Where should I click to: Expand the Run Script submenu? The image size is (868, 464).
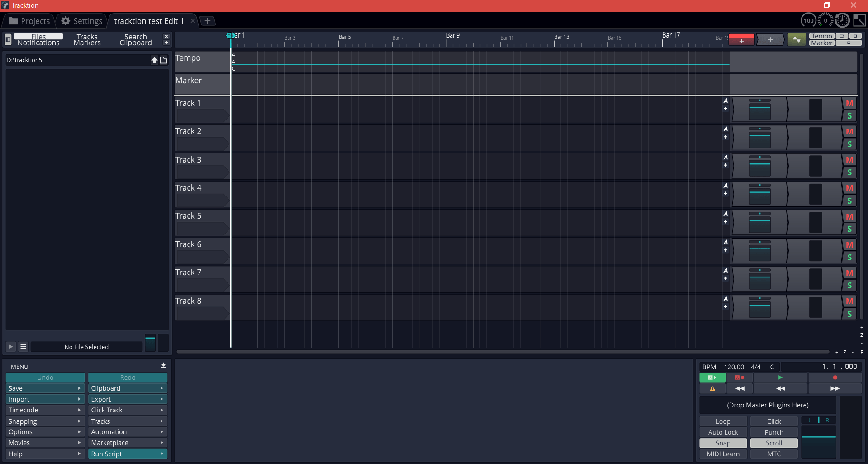point(128,454)
